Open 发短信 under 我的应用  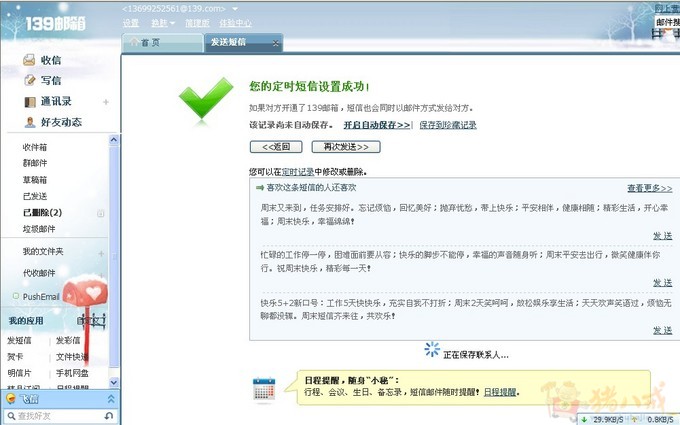(x=19, y=340)
